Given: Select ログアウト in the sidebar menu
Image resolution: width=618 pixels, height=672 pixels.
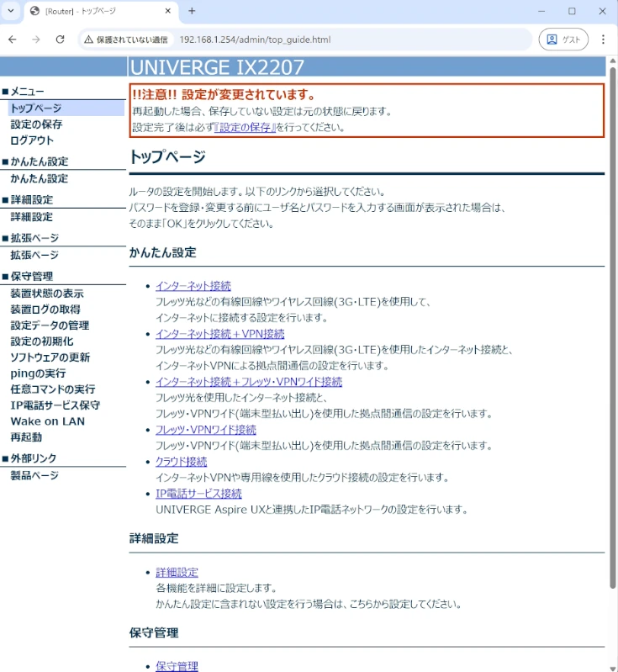Looking at the screenshot, I should click(x=32, y=140).
